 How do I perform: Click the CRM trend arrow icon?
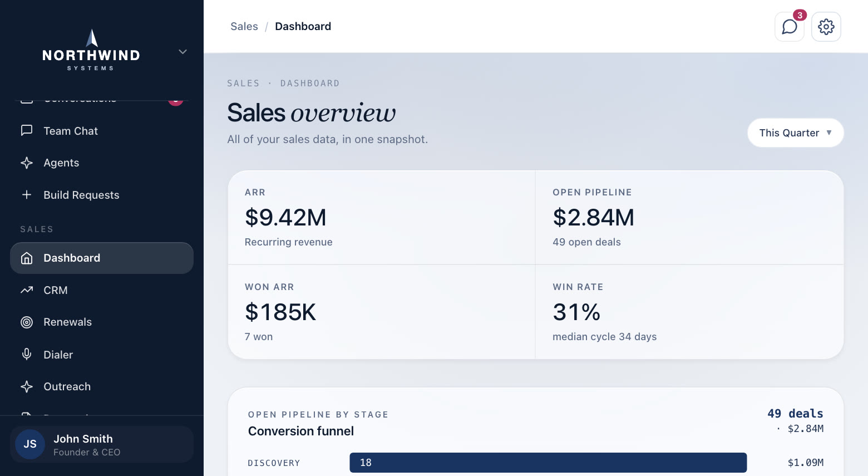(27, 290)
